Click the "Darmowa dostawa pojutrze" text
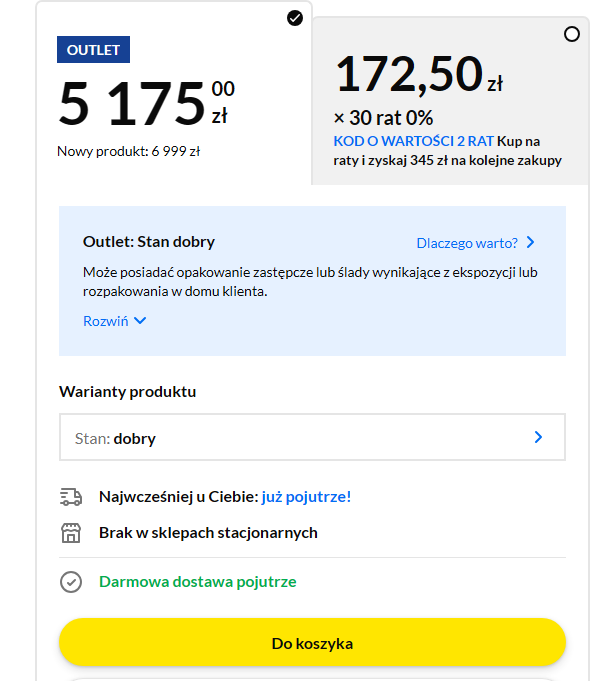Screen dimensions: 613x681 (x=197, y=582)
